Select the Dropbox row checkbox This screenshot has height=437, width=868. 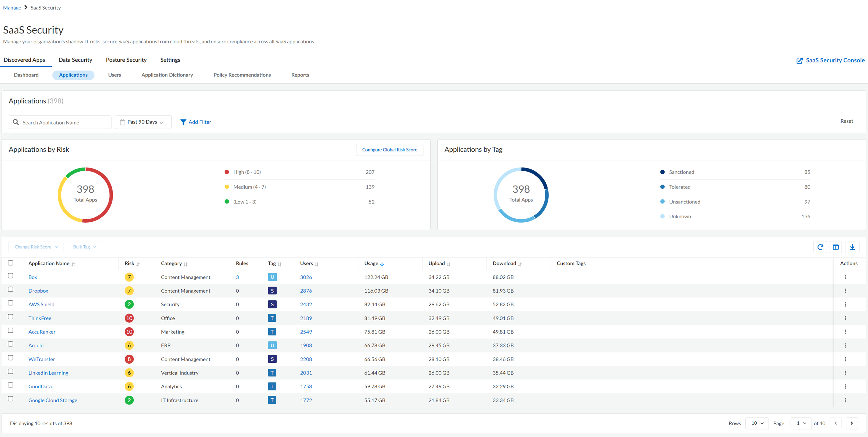click(x=11, y=289)
